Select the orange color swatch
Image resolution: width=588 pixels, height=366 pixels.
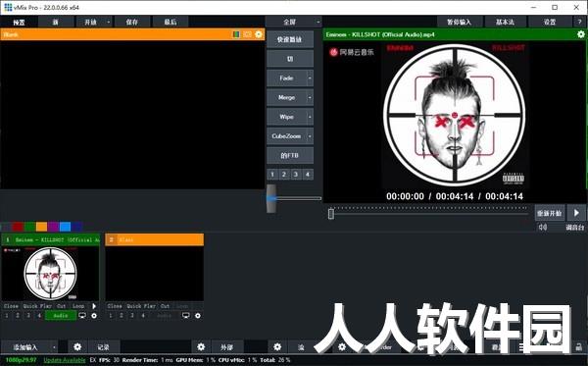pos(41,227)
